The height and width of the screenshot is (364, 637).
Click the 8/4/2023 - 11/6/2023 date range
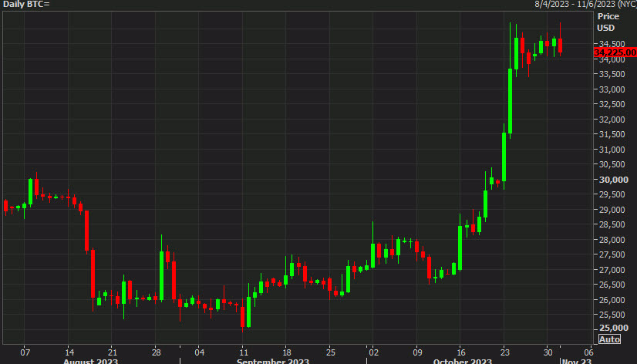[585, 5]
